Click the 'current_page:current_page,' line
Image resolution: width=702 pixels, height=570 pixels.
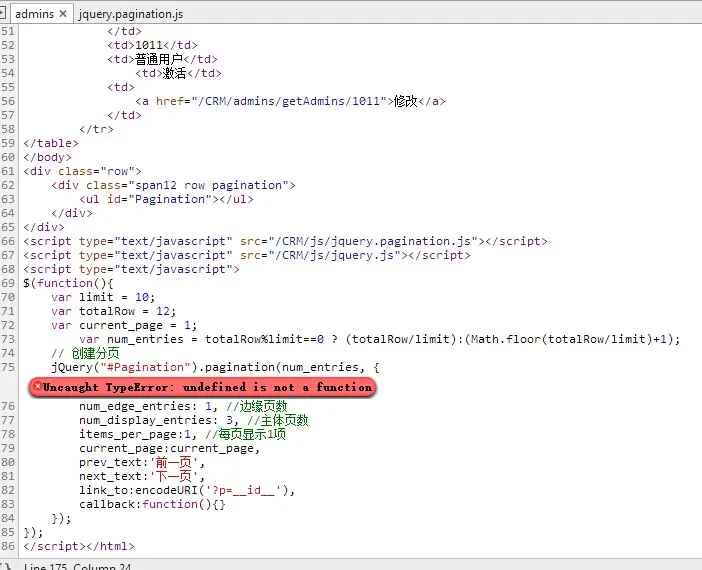(170, 448)
